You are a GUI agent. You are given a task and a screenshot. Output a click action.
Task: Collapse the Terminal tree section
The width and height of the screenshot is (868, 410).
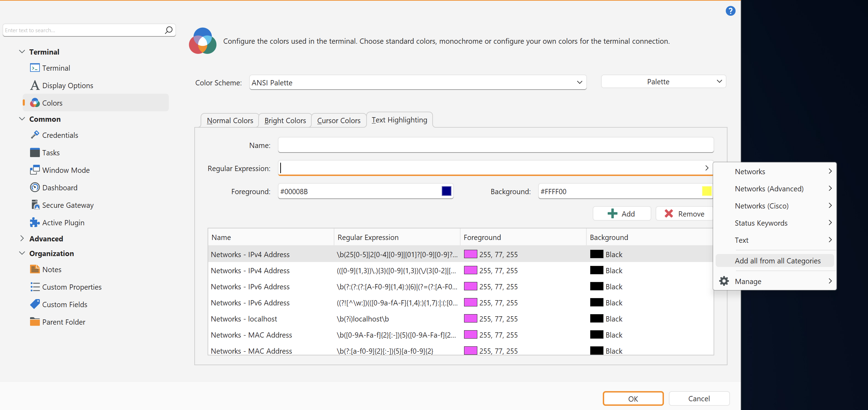point(22,52)
